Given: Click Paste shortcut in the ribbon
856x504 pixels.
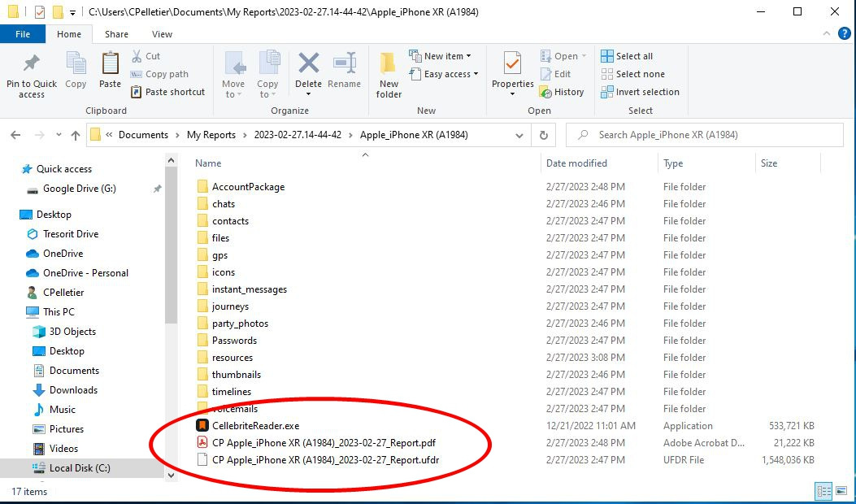Looking at the screenshot, I should 167,92.
